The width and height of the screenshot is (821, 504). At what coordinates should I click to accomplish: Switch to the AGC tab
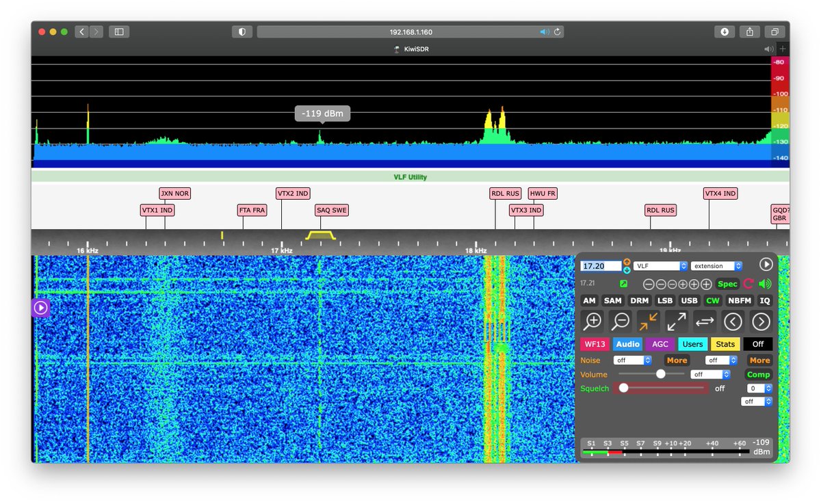(660, 344)
